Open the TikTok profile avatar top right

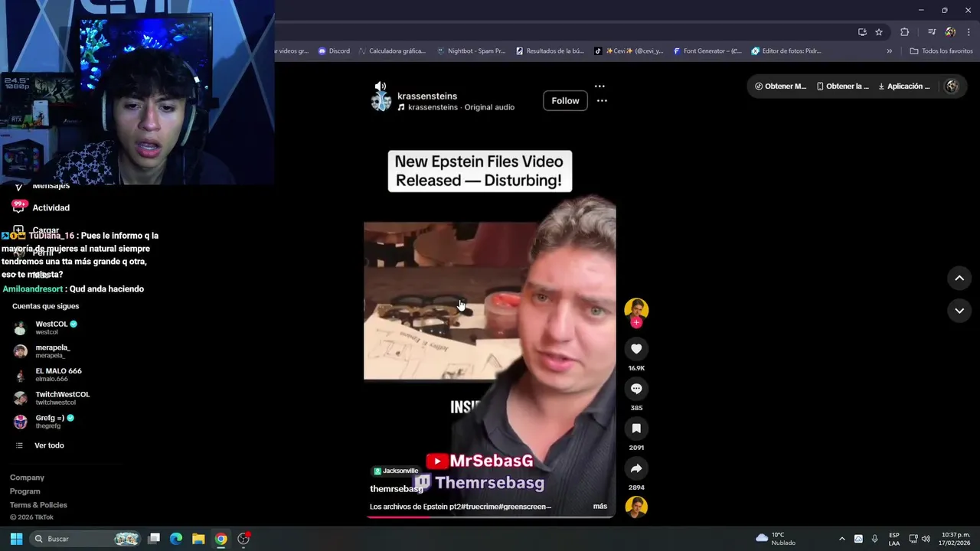click(x=952, y=86)
